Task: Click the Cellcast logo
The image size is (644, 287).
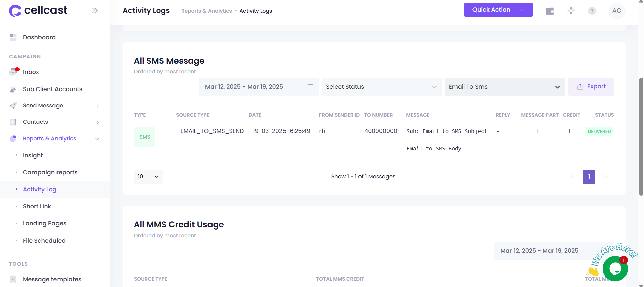Action: point(38,11)
